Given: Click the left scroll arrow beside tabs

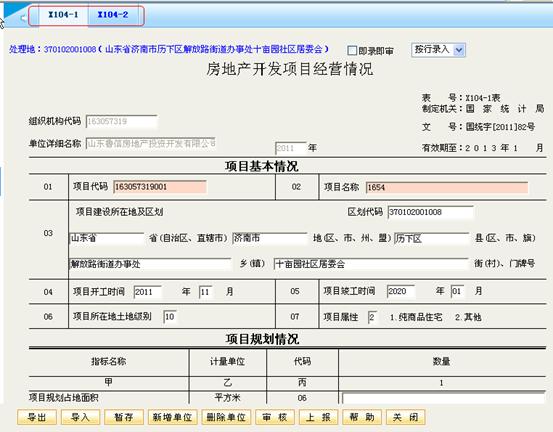Looking at the screenshot, I should tap(23, 18).
